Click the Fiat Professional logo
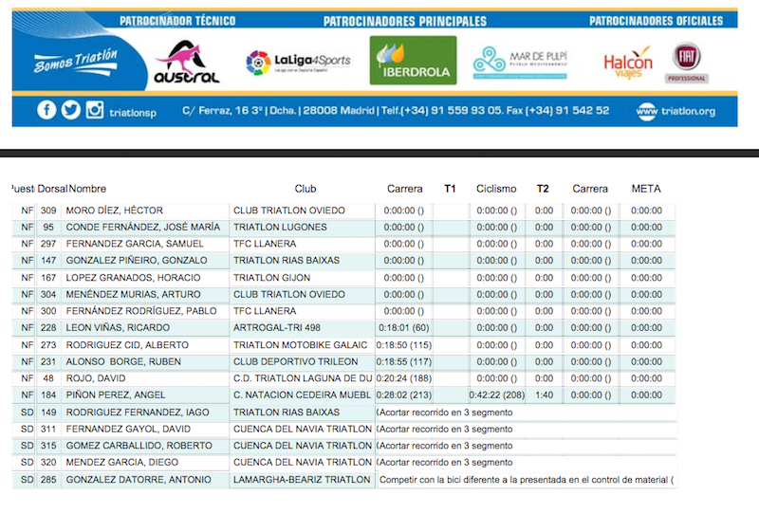 (x=686, y=63)
